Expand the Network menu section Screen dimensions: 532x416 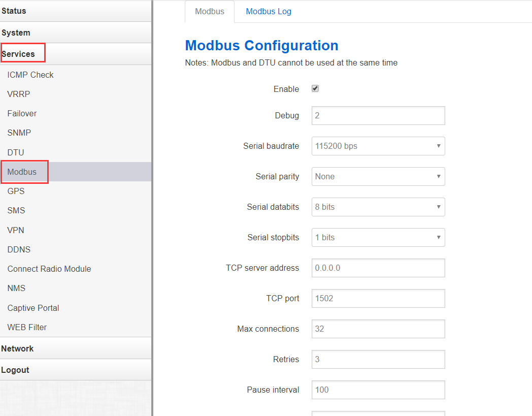pyautogui.click(x=17, y=348)
